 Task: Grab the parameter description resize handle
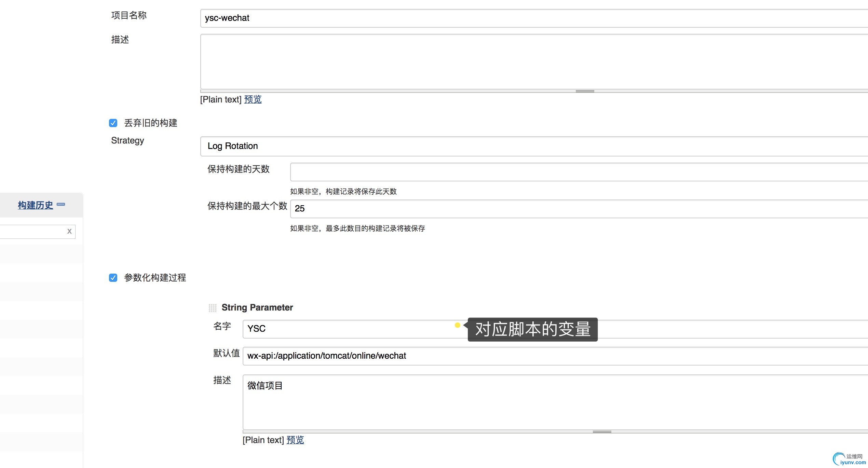[x=602, y=432]
